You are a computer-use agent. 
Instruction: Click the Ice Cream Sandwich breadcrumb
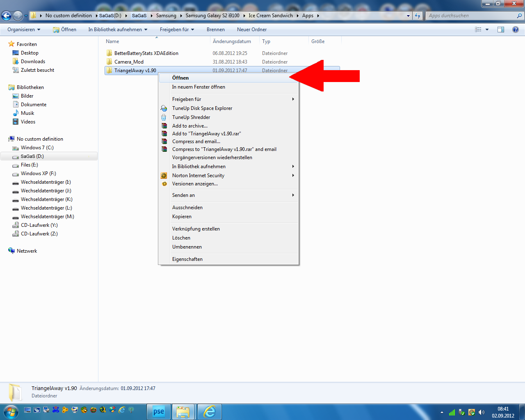pyautogui.click(x=271, y=16)
